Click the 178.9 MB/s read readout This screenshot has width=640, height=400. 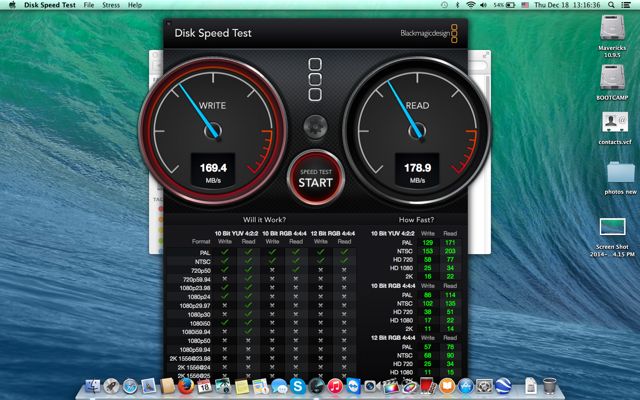(x=417, y=173)
